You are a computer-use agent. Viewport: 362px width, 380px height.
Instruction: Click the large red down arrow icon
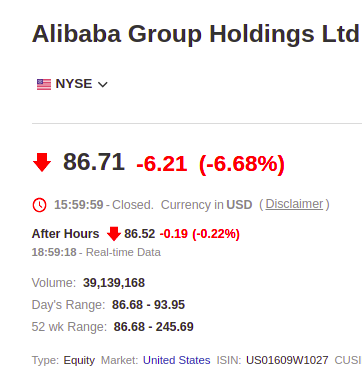pos(42,163)
